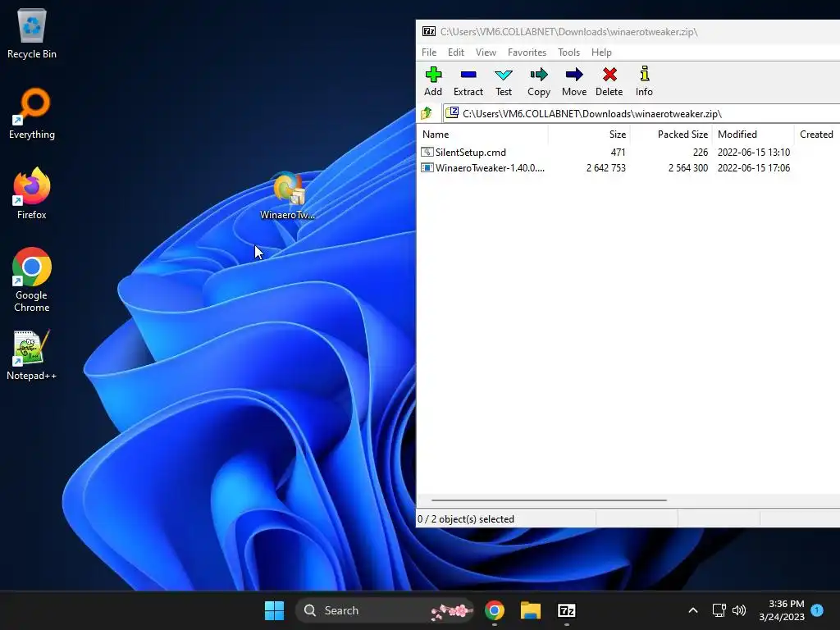Select the SilentSetup.cmd file name

(x=470, y=152)
